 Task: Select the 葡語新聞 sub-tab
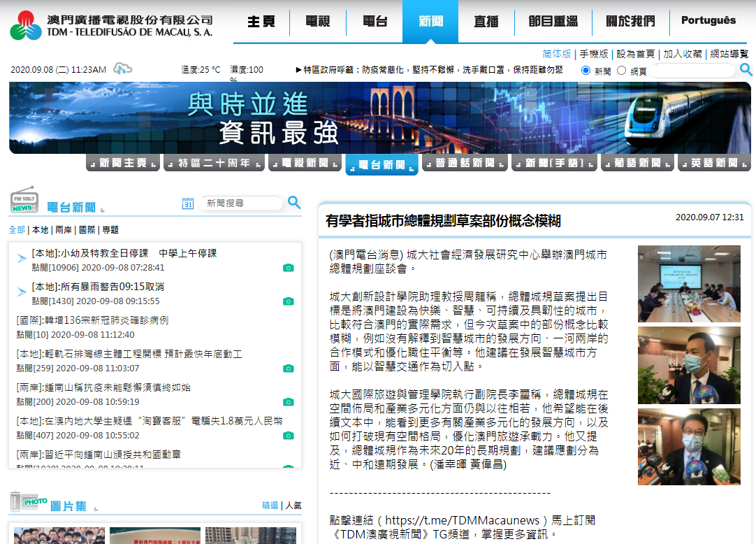tap(637, 163)
